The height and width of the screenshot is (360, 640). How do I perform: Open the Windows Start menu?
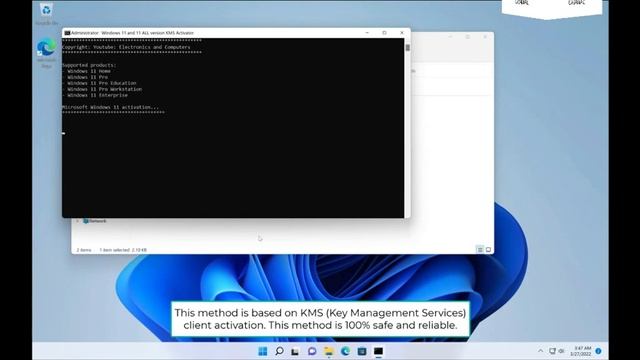263,351
